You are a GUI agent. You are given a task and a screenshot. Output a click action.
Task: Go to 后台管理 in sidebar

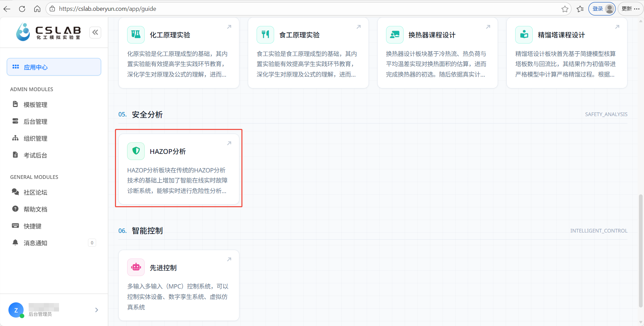(54, 121)
